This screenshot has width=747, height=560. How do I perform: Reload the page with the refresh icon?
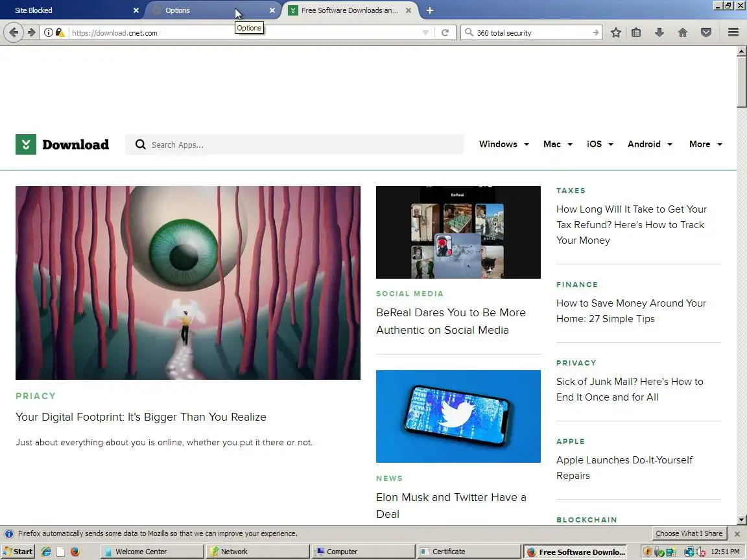click(x=445, y=32)
